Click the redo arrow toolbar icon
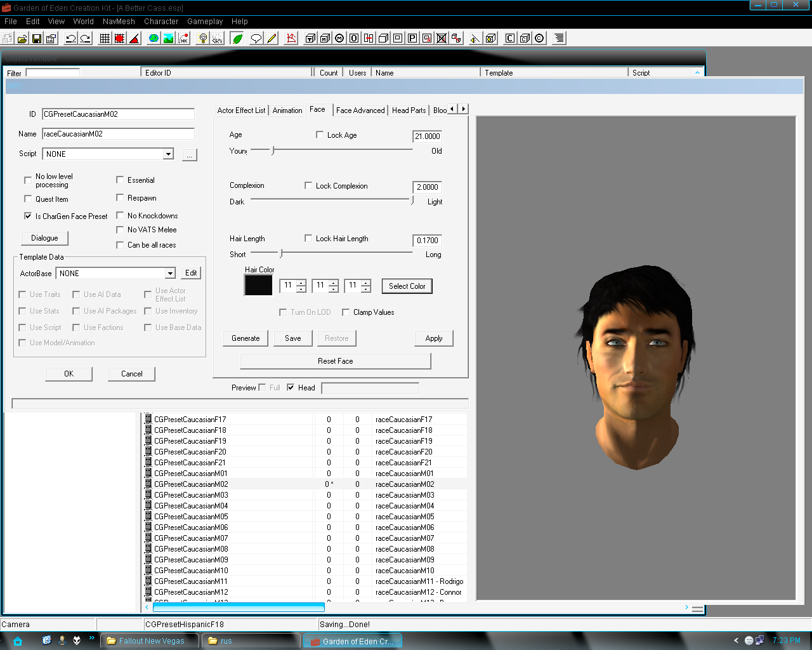Screen dimensions: 812x650 [85, 39]
